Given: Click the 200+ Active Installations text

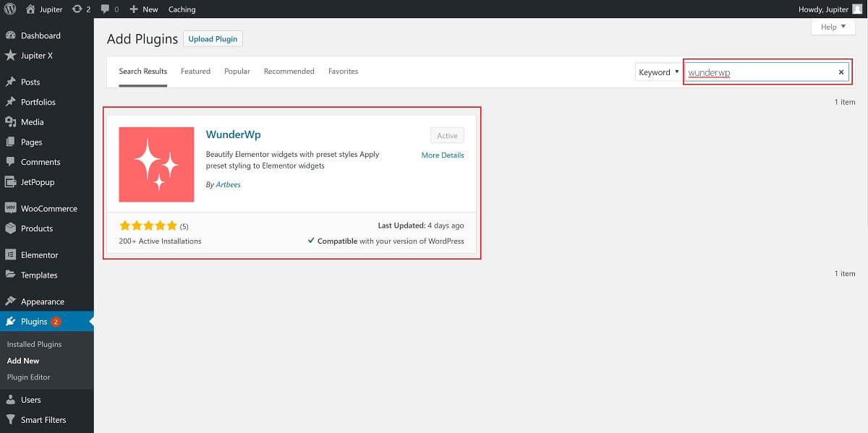Looking at the screenshot, I should 160,241.
